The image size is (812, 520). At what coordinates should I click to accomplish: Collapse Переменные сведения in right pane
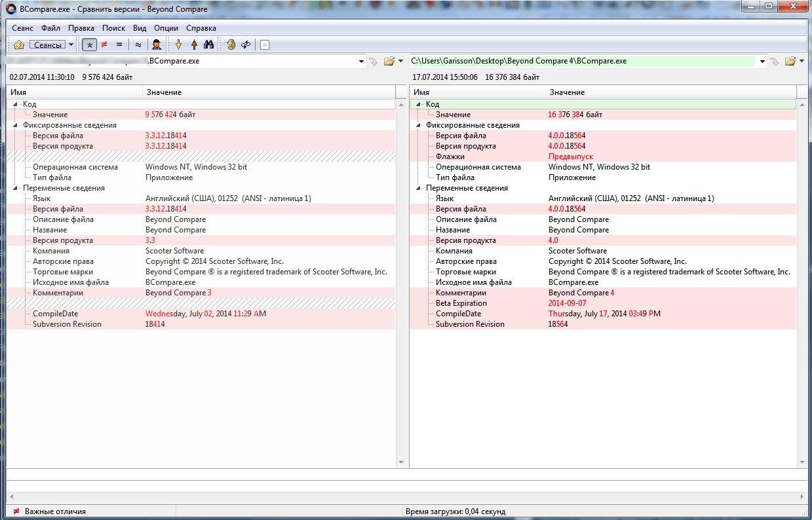[x=418, y=188]
